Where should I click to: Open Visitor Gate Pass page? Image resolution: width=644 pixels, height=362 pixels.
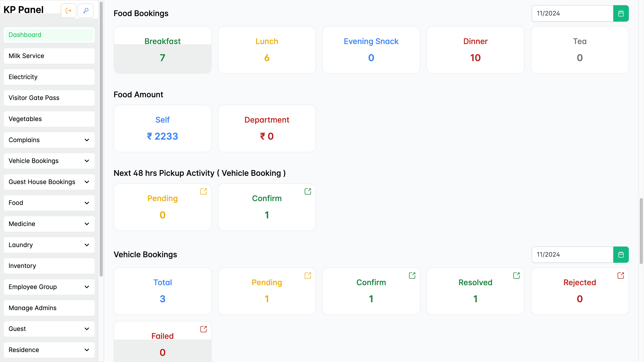click(x=49, y=98)
